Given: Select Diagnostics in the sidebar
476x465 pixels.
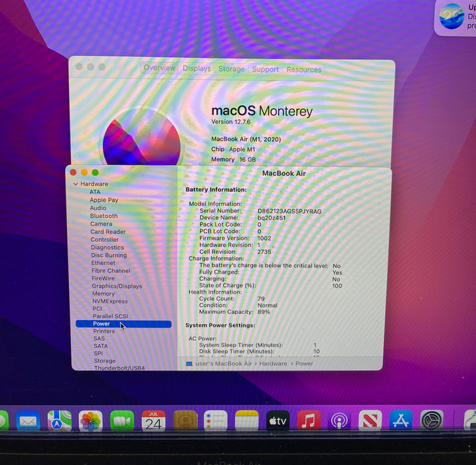Looking at the screenshot, I should tap(108, 247).
